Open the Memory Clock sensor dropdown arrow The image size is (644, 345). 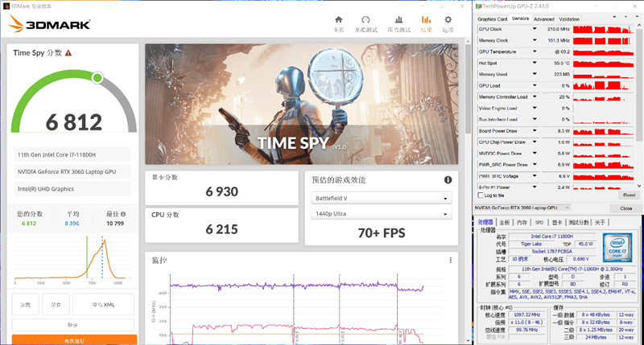coord(535,40)
